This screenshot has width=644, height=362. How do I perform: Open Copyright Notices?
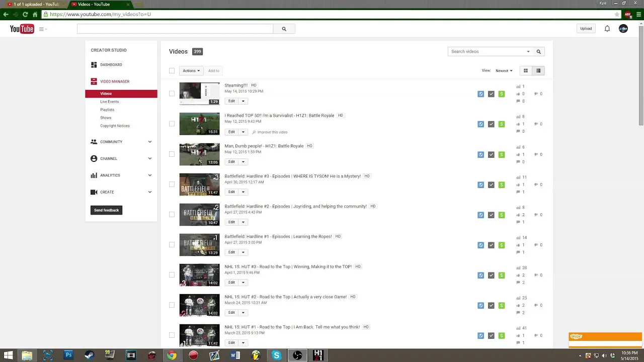click(115, 126)
